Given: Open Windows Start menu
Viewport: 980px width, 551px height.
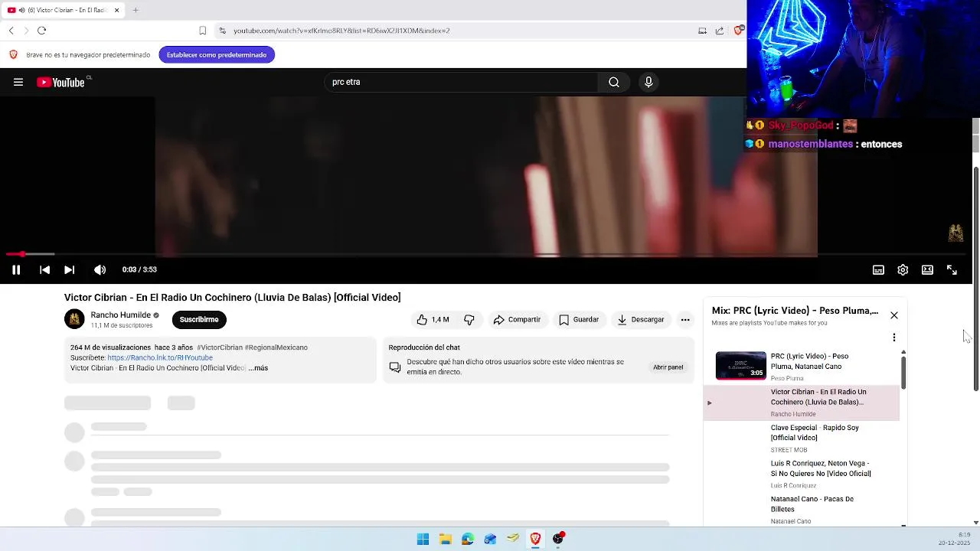Looking at the screenshot, I should pos(423,539).
